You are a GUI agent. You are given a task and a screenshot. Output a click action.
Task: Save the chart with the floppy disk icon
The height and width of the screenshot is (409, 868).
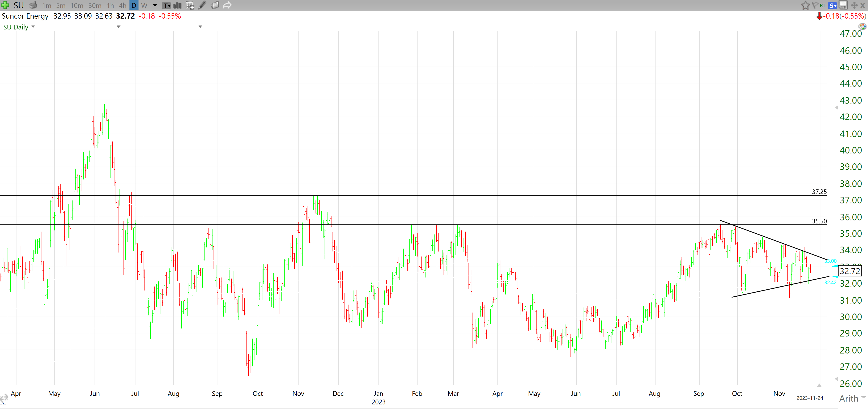(843, 5)
